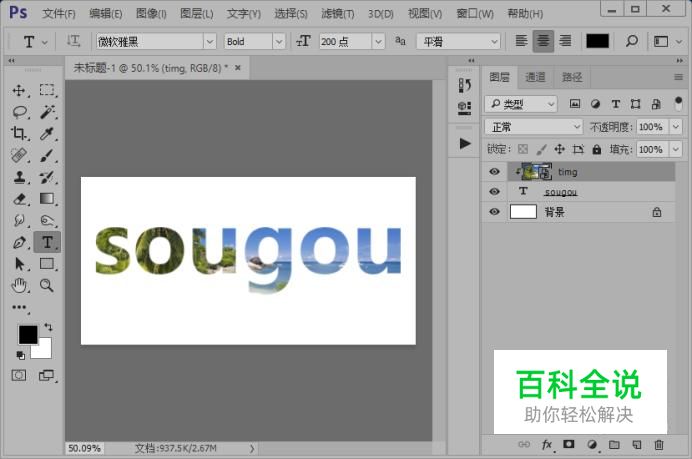The height and width of the screenshot is (459, 692).
Task: Select the Move tool
Action: tap(19, 90)
